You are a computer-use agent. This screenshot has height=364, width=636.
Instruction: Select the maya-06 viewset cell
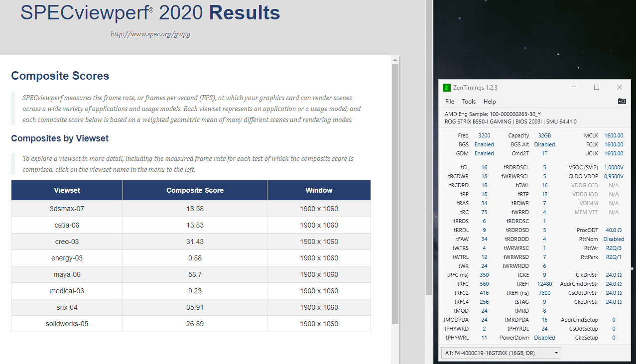pos(67,274)
